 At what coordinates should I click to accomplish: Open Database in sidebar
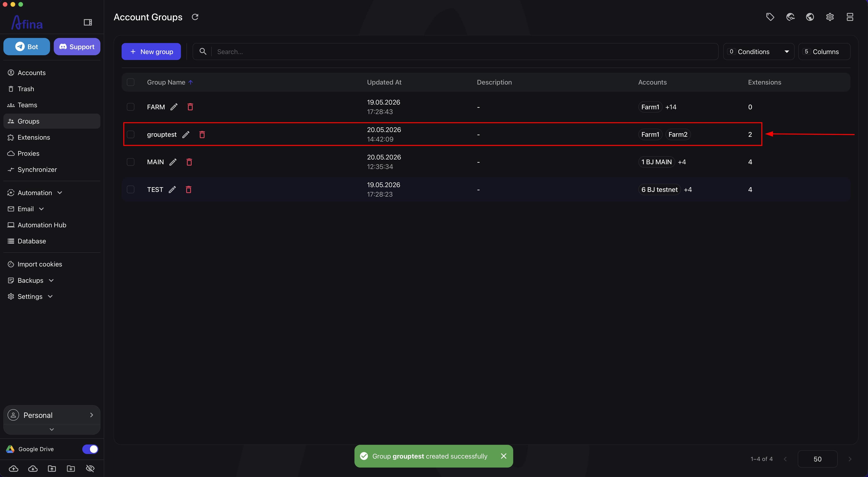[x=52, y=241]
